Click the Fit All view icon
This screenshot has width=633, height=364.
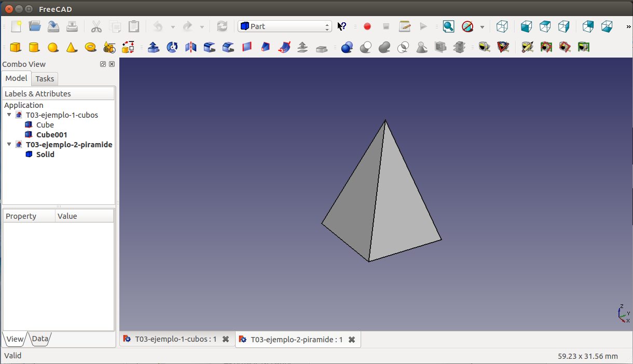pyautogui.click(x=448, y=26)
